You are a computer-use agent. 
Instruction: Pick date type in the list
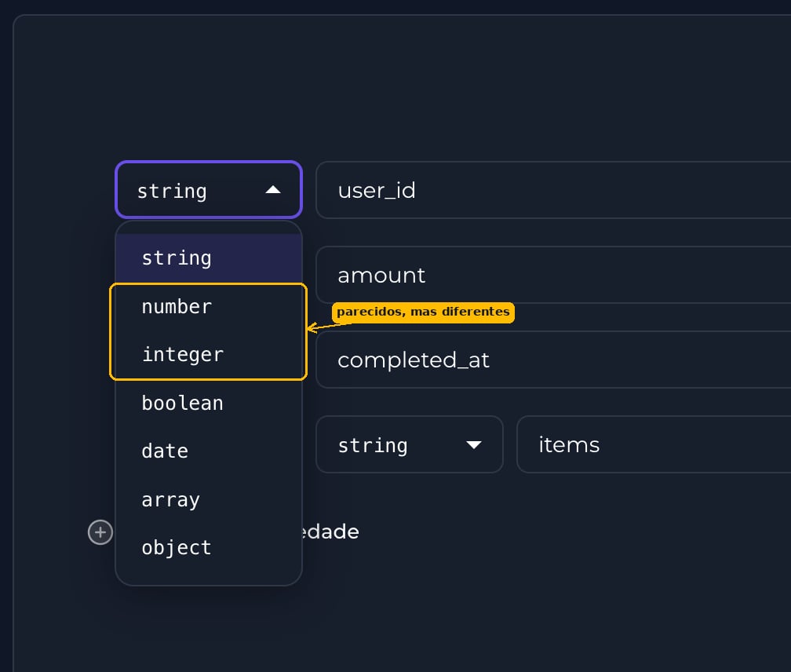pyautogui.click(x=209, y=451)
